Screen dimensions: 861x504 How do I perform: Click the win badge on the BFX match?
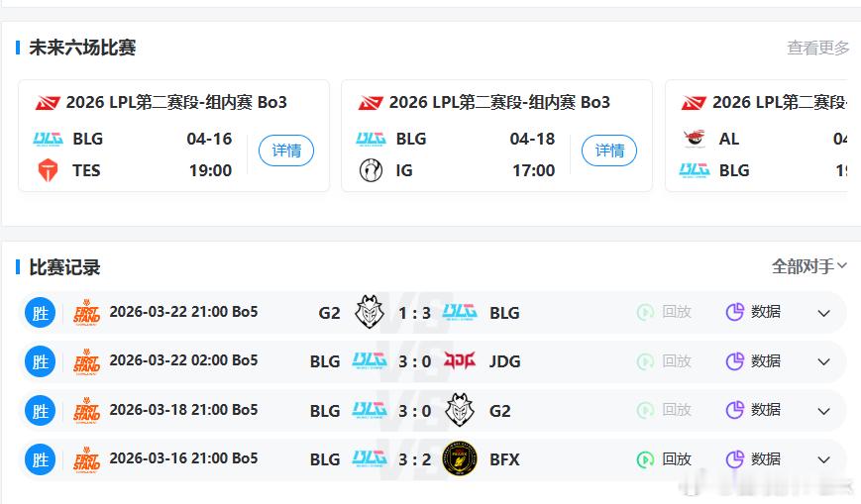(40, 459)
